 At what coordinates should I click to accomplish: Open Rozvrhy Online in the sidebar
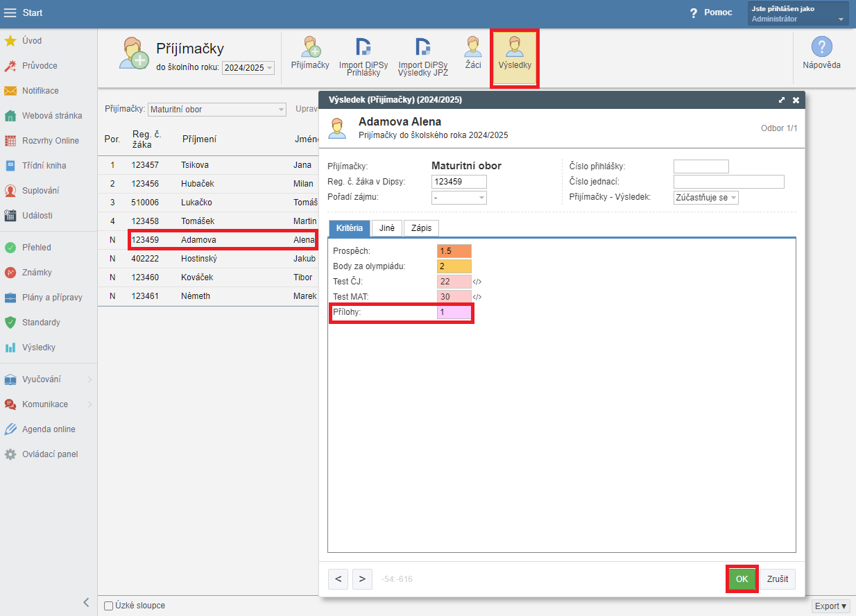pos(50,141)
